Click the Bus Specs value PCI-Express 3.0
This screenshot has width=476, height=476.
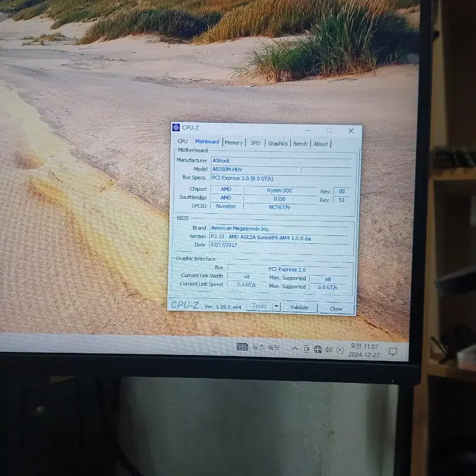(281, 179)
